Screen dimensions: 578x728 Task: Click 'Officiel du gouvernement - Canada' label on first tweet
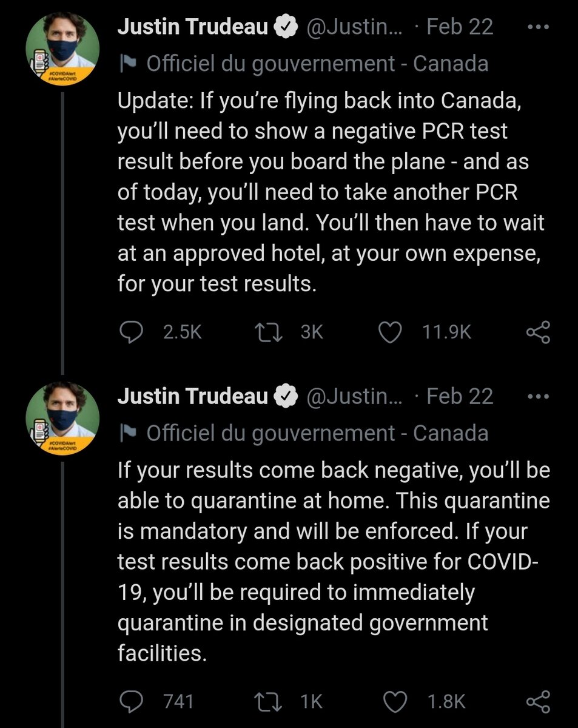point(317,64)
